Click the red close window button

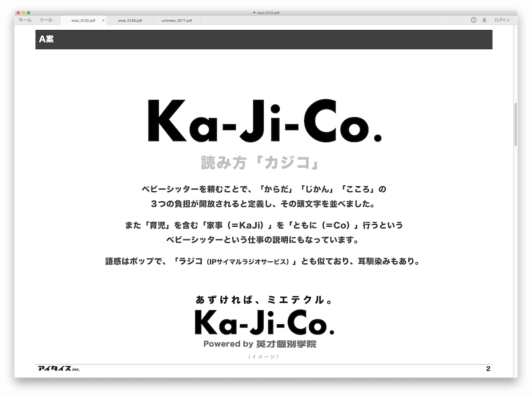click(x=18, y=13)
